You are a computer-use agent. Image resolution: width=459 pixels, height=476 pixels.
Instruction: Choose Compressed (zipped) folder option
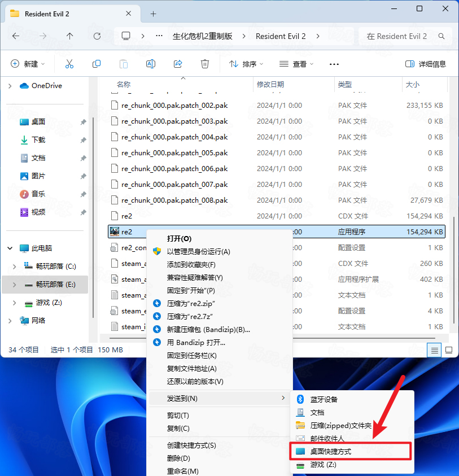(352, 425)
